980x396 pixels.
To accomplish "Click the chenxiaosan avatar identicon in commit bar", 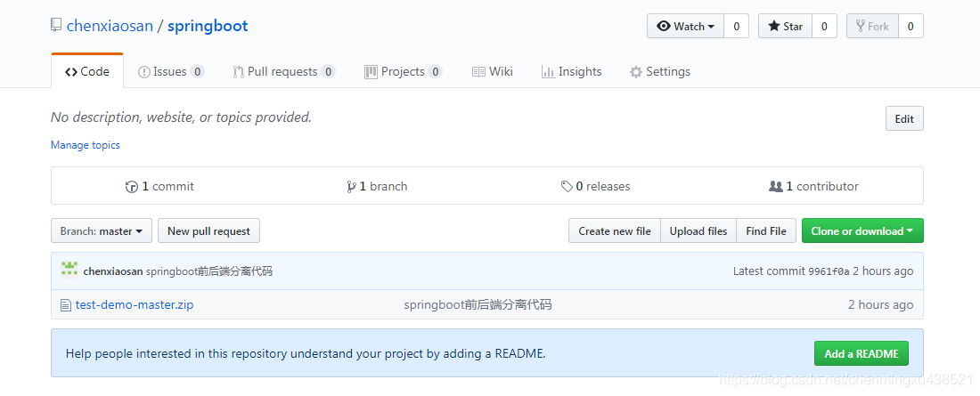I will tap(69, 270).
